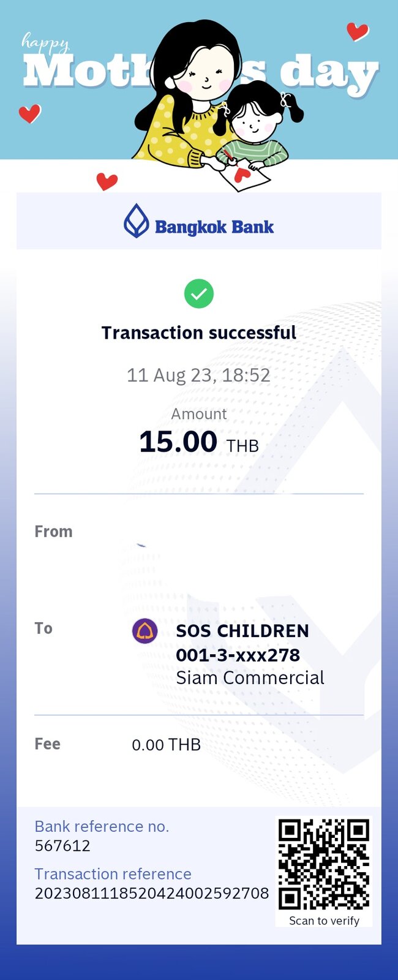
Task: Tap the QR code to verify
Action: [x=324, y=864]
